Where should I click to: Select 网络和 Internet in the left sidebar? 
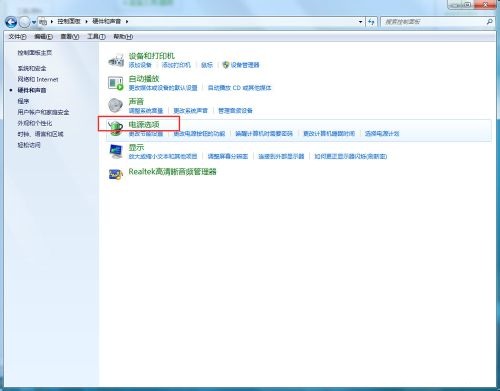pos(38,79)
